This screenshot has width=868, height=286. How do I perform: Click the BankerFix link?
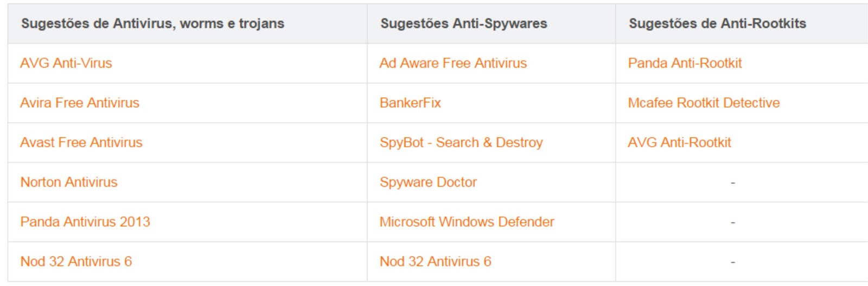(410, 103)
